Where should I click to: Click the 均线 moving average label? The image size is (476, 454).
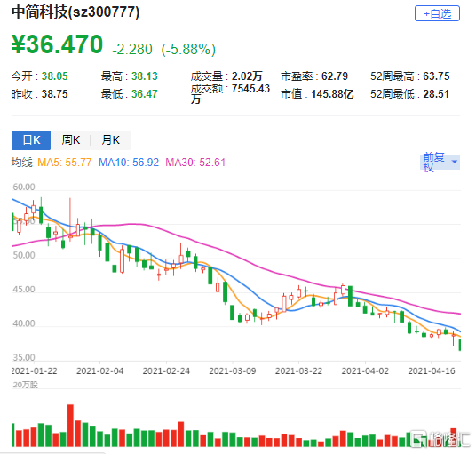(x=22, y=163)
